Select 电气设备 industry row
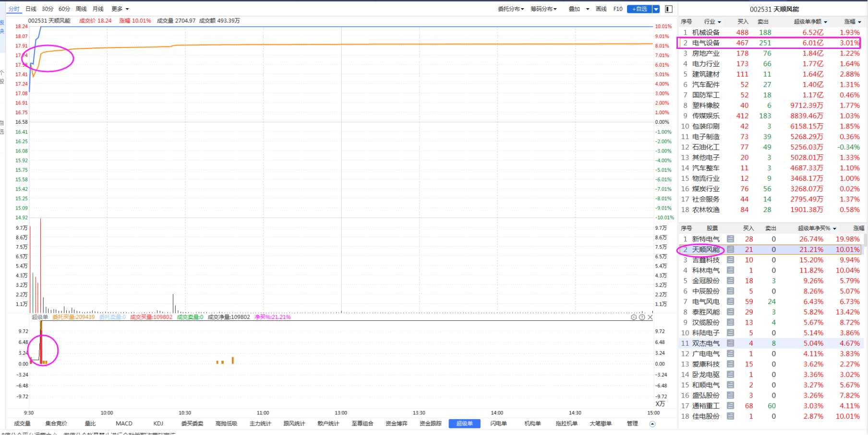 [769, 43]
